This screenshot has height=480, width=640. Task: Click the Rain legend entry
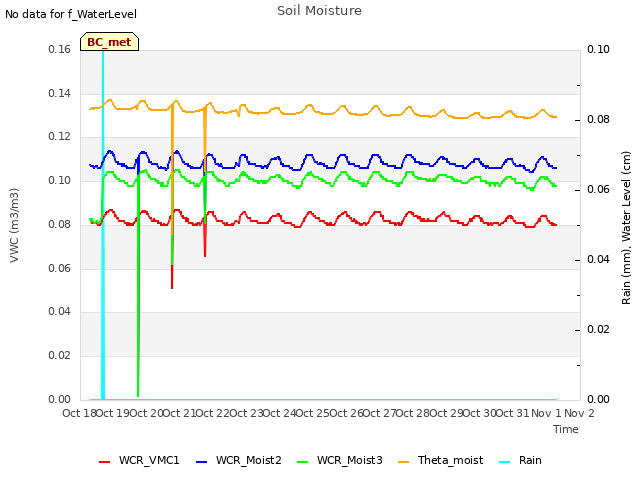click(520, 460)
